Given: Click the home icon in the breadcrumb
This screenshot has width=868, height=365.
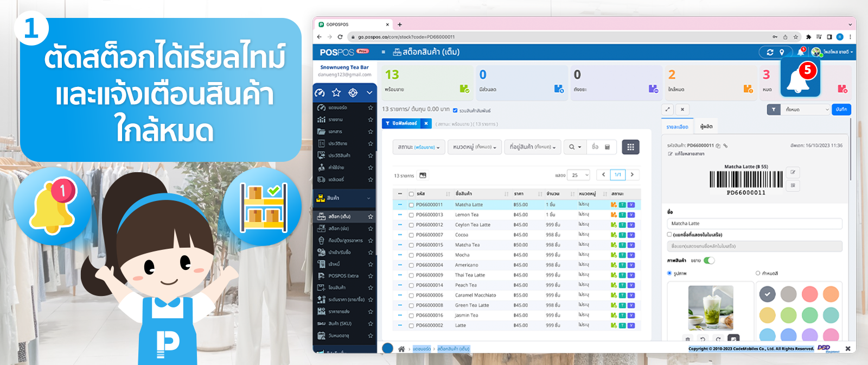Looking at the screenshot, I should coord(401,349).
